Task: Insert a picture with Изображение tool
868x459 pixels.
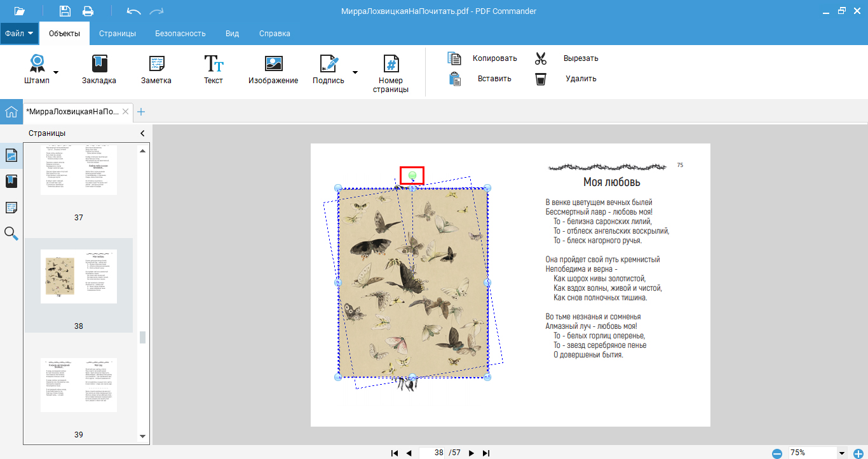Action: (273, 69)
